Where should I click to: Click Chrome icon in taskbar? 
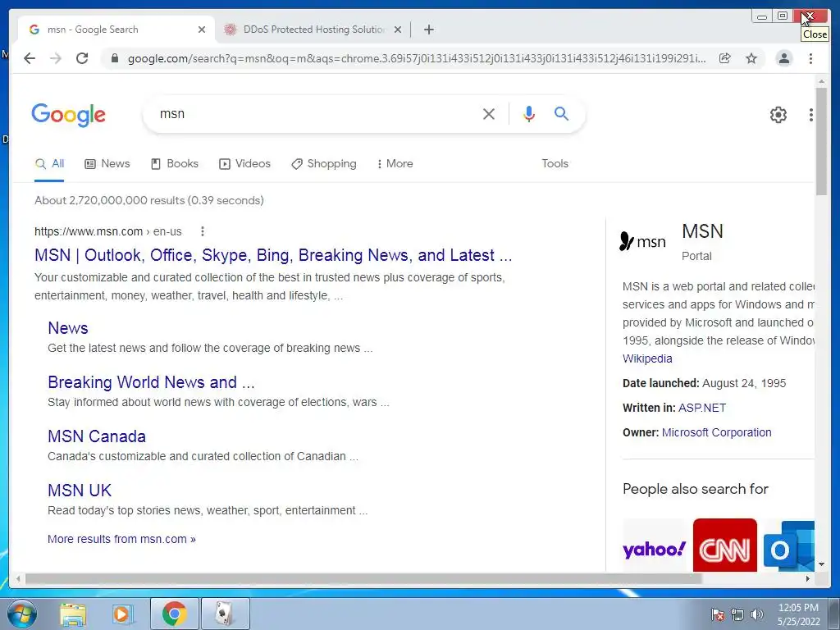pyautogui.click(x=174, y=614)
